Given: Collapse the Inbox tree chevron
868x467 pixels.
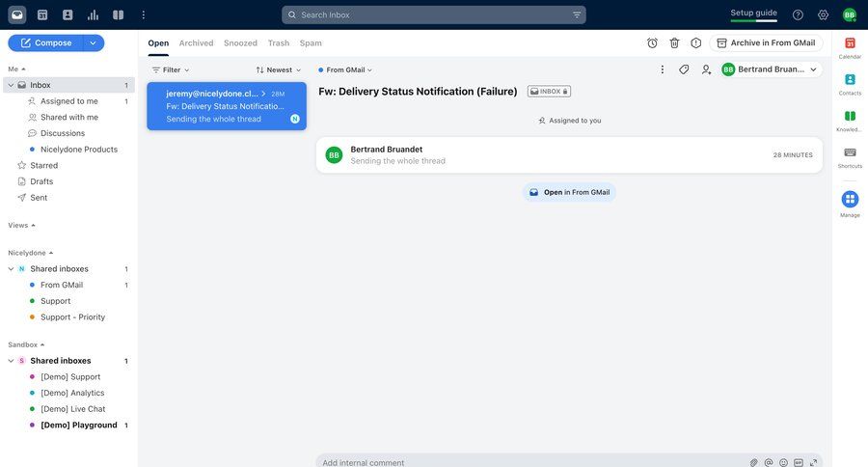Looking at the screenshot, I should pyautogui.click(x=11, y=85).
